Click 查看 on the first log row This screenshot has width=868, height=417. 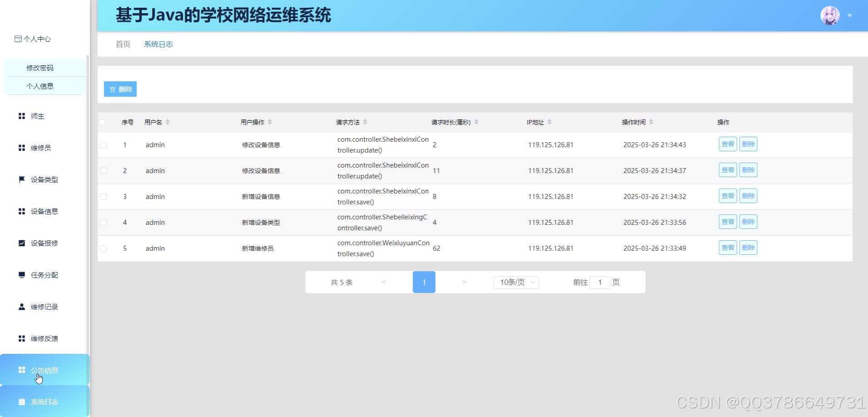[727, 144]
